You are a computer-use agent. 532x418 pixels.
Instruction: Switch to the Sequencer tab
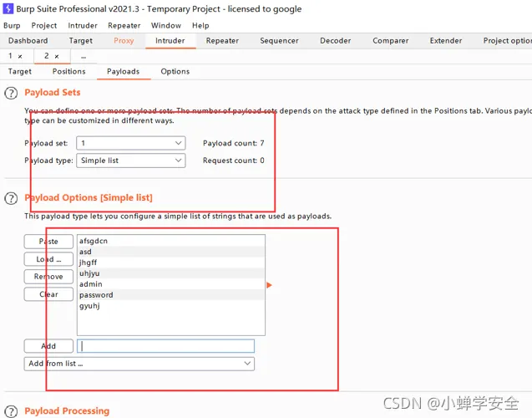[x=279, y=41]
